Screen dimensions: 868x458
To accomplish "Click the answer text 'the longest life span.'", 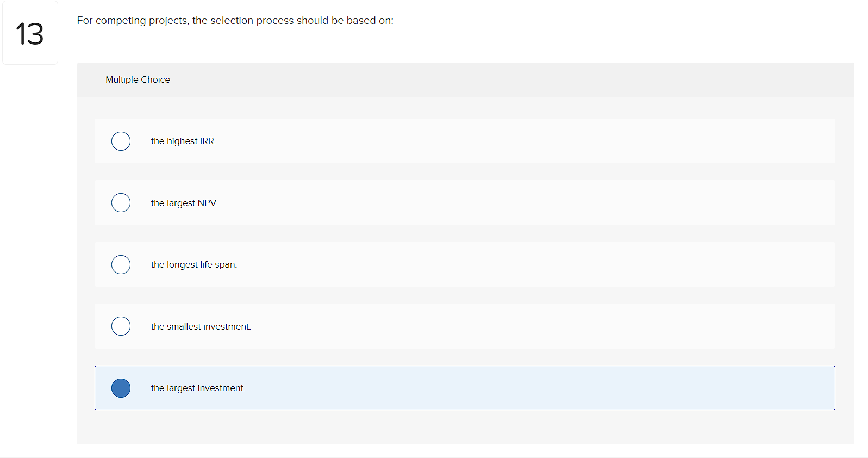I will click(x=194, y=264).
